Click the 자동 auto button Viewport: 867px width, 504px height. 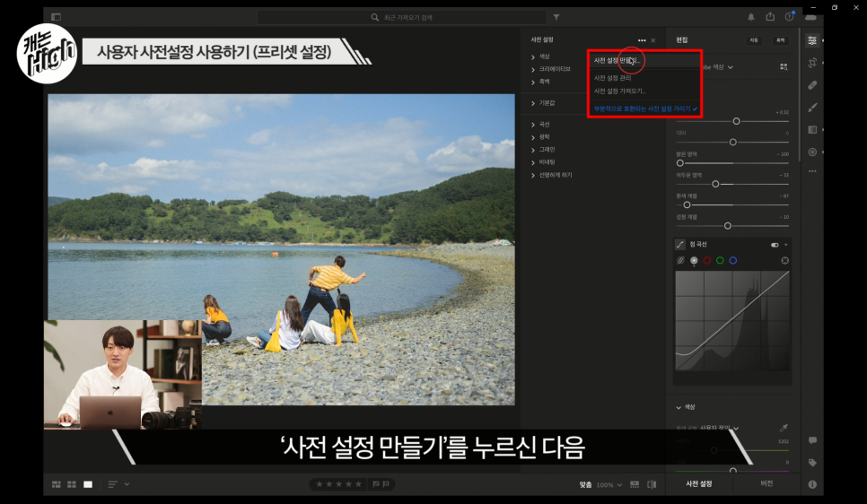[754, 40]
